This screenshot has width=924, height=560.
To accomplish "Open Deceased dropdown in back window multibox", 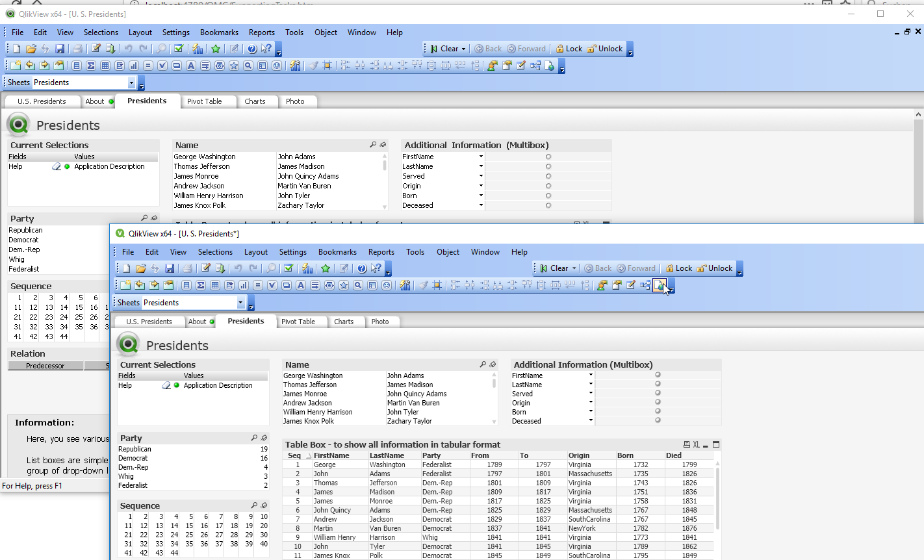I will tap(481, 205).
